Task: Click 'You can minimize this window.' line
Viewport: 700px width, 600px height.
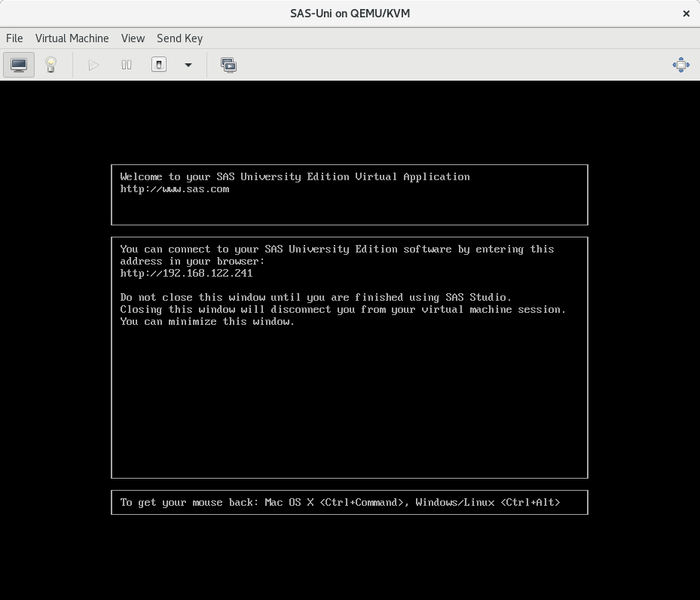Action: (207, 321)
